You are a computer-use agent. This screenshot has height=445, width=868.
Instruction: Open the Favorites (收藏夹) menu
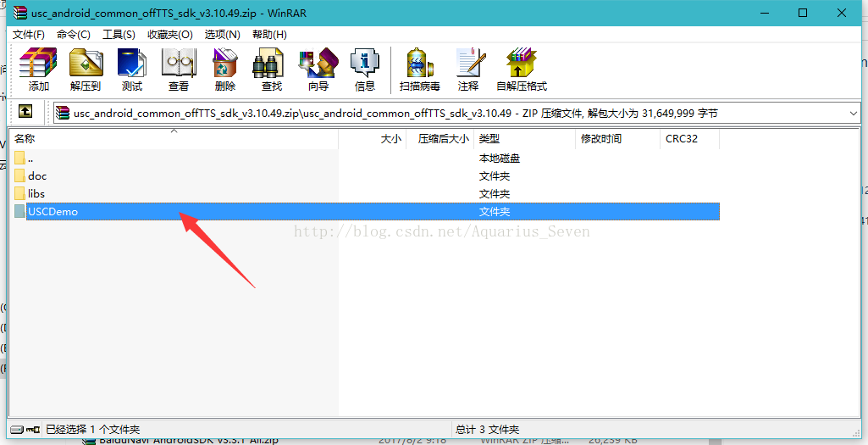tap(170, 35)
